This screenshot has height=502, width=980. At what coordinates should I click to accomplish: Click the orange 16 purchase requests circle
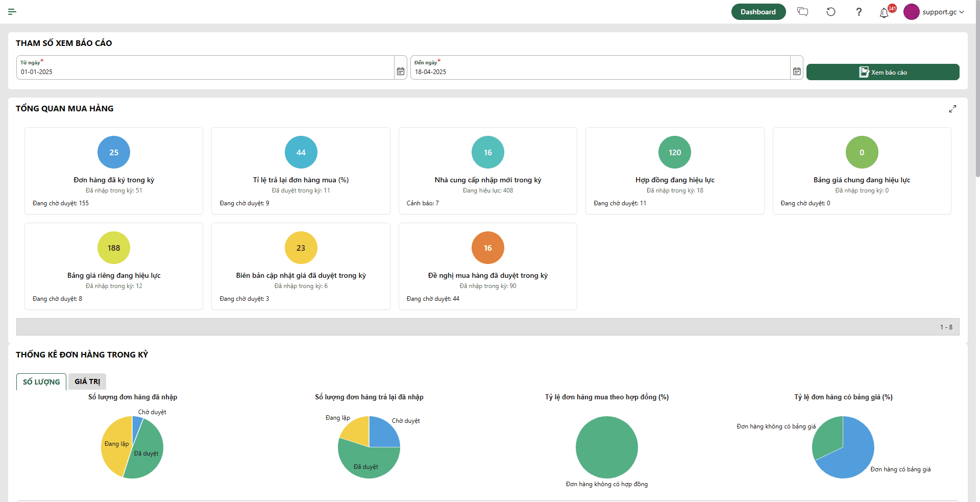click(x=487, y=248)
